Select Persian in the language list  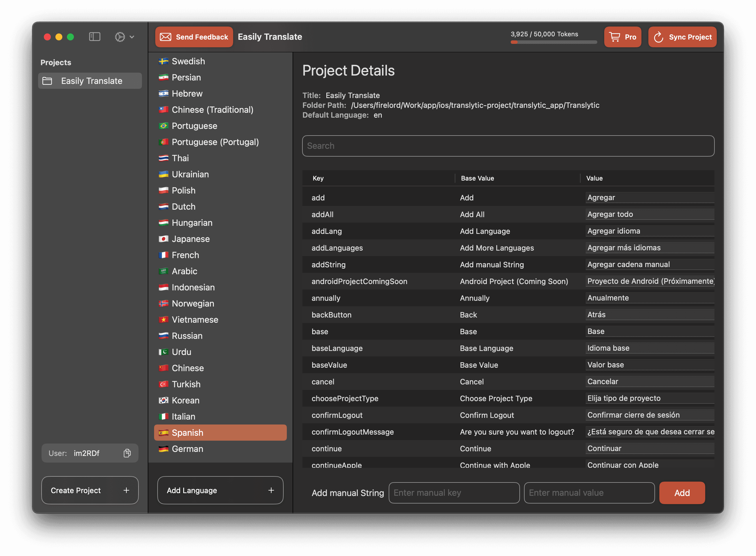[x=220, y=77]
